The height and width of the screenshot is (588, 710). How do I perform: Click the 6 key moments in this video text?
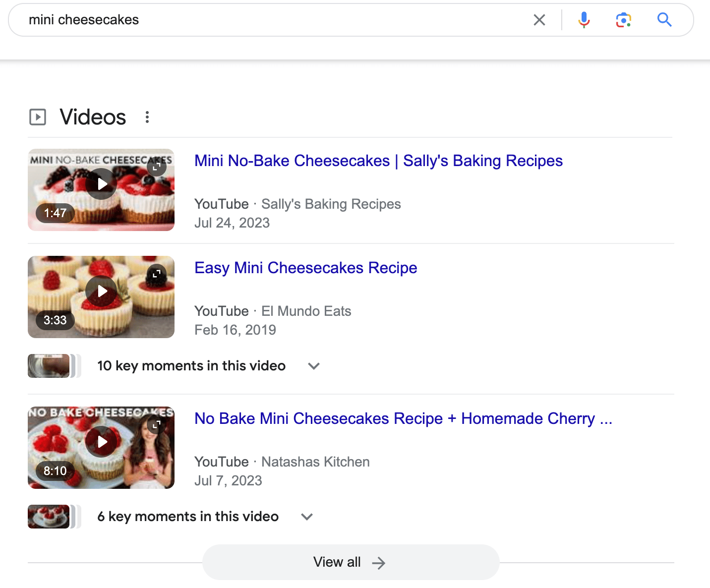click(188, 517)
